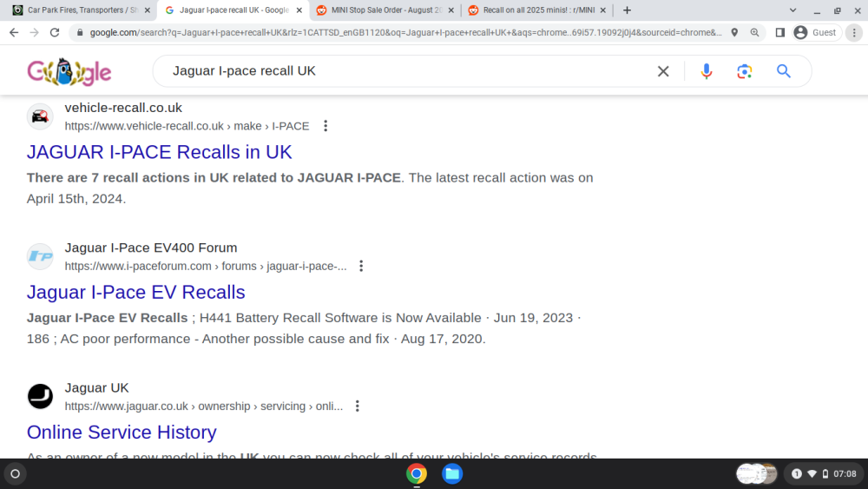Open more options for Jaguar UK result
This screenshot has width=868, height=489.
click(357, 406)
